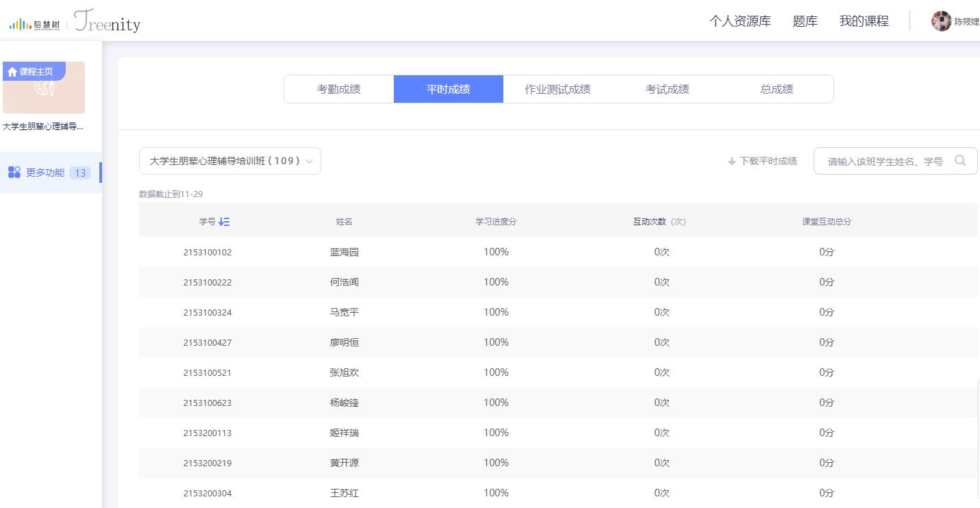Click the user avatar picture
The image size is (980, 508).
pyautogui.click(x=941, y=21)
